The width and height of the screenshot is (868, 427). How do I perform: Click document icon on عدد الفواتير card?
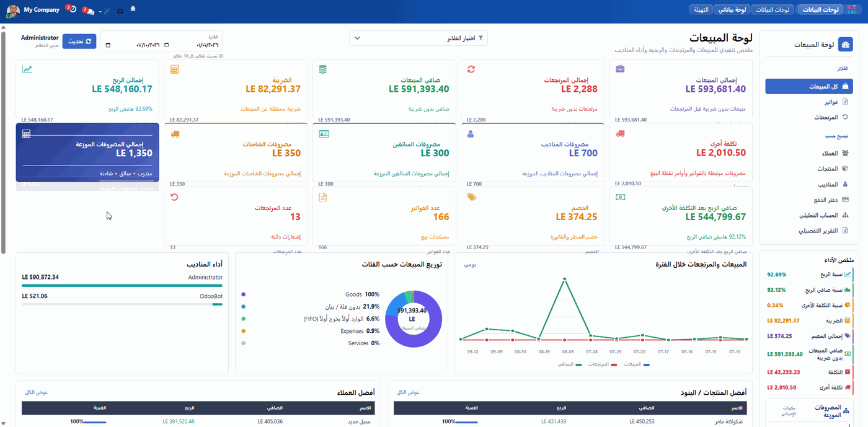(322, 197)
